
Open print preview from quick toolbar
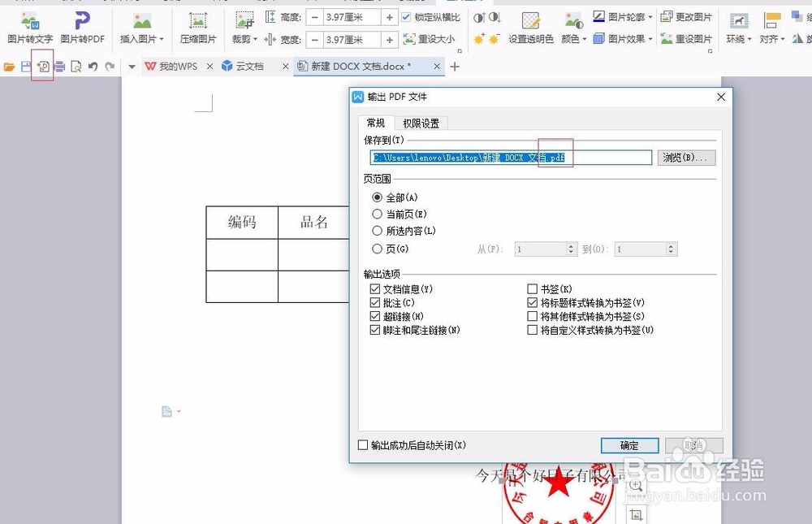tap(76, 67)
